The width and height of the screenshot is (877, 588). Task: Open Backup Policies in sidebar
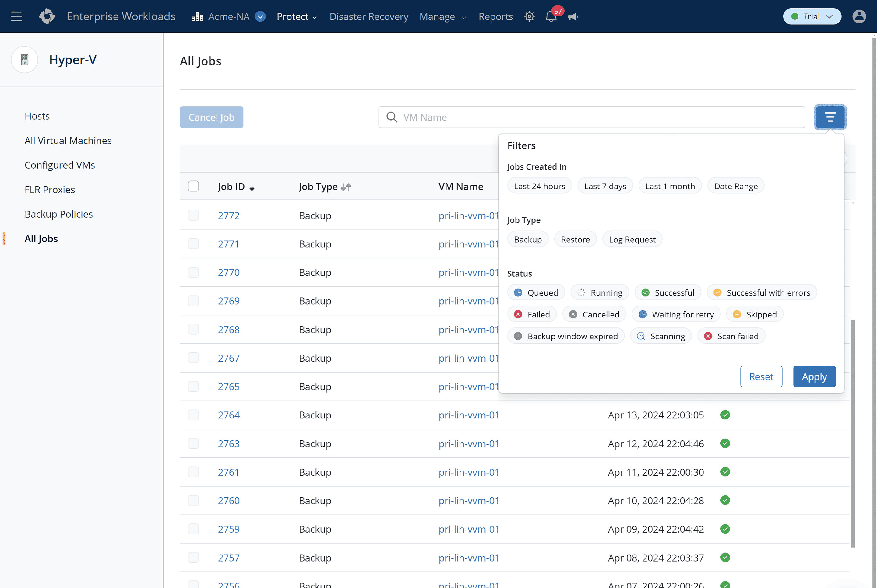[58, 214]
